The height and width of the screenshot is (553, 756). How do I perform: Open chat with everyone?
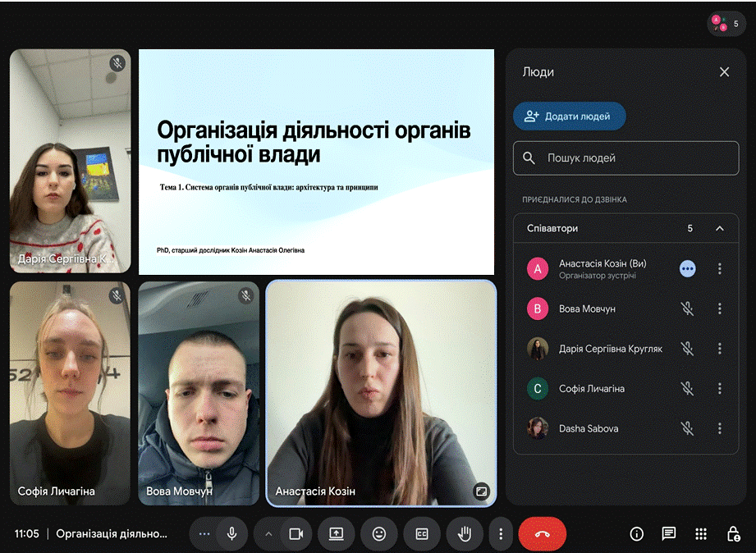[x=669, y=533]
